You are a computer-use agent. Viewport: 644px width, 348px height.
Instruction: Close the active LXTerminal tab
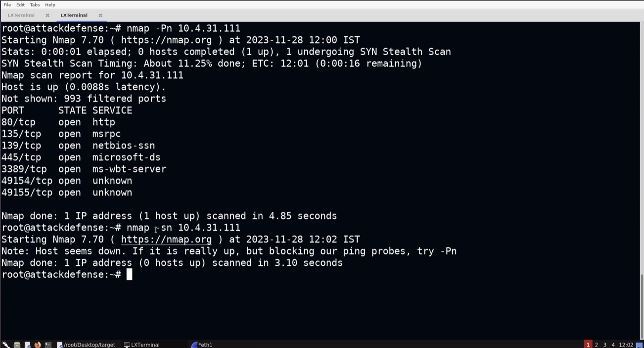click(100, 15)
